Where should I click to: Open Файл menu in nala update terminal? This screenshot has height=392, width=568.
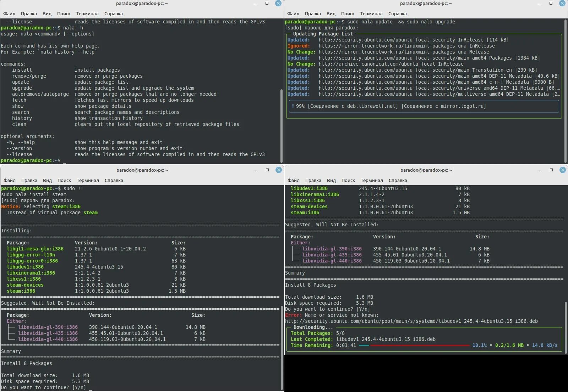pyautogui.click(x=293, y=13)
